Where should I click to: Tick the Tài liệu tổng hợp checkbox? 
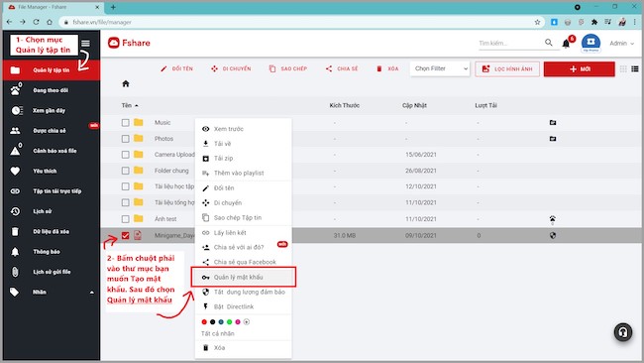(x=125, y=202)
